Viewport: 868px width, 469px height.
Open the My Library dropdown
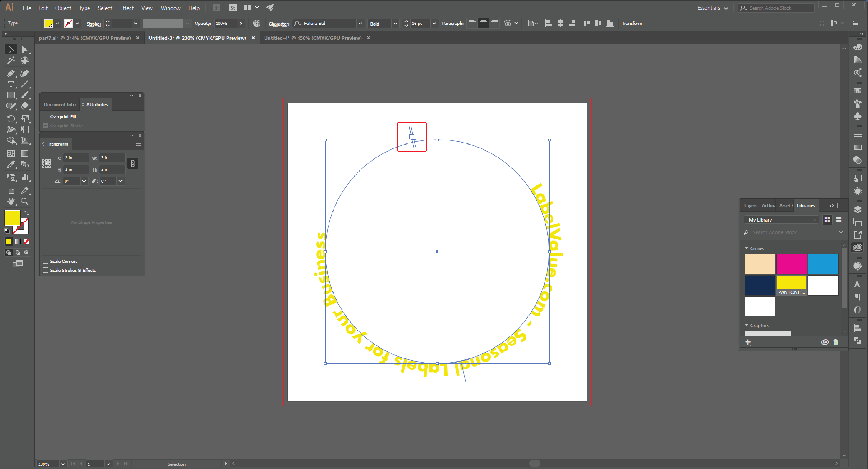point(781,220)
